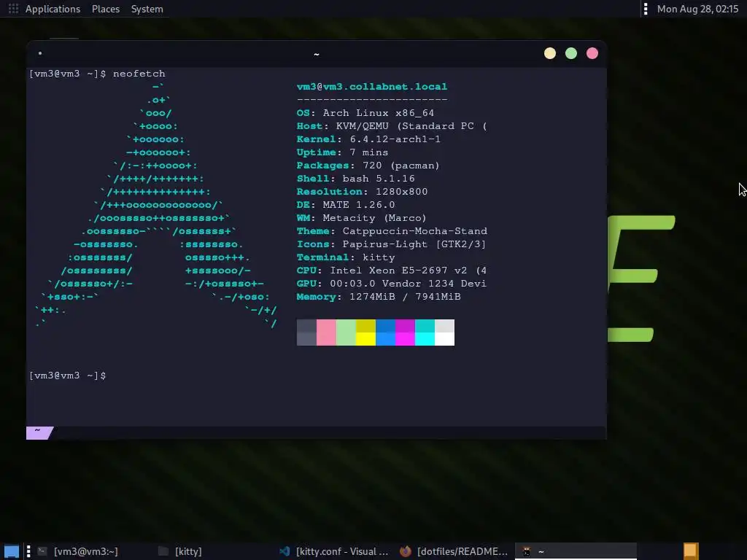The image size is (747, 560).
Task: Click the neofetch command text
Action: click(139, 74)
